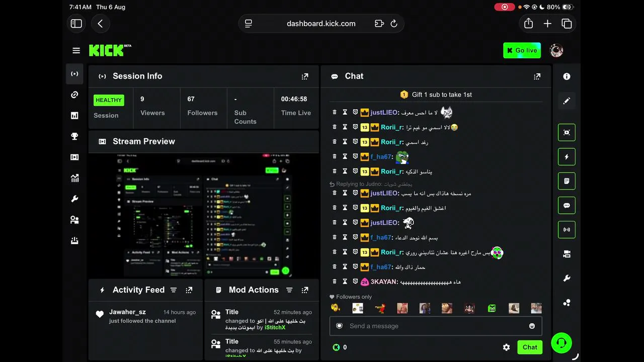Click the wrench icon in right sidebar
The image size is (644, 362).
coord(567,279)
